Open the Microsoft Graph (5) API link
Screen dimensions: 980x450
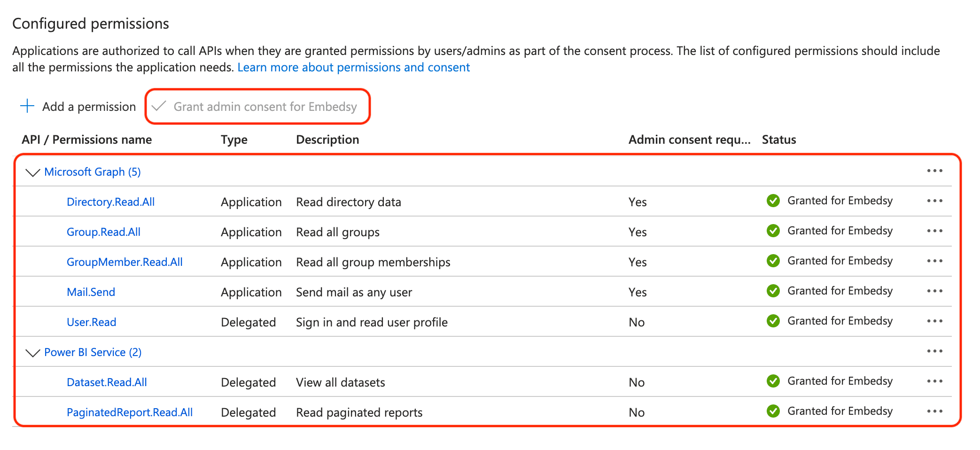point(93,172)
